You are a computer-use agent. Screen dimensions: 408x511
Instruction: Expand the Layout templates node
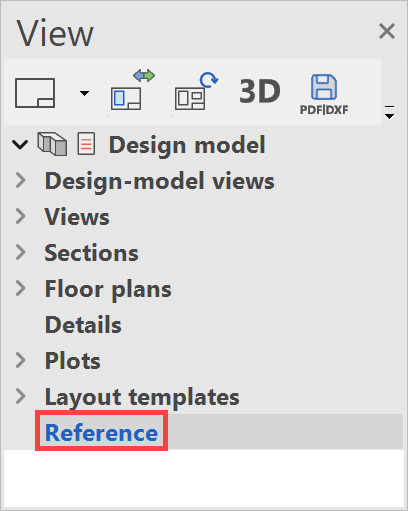click(x=21, y=396)
